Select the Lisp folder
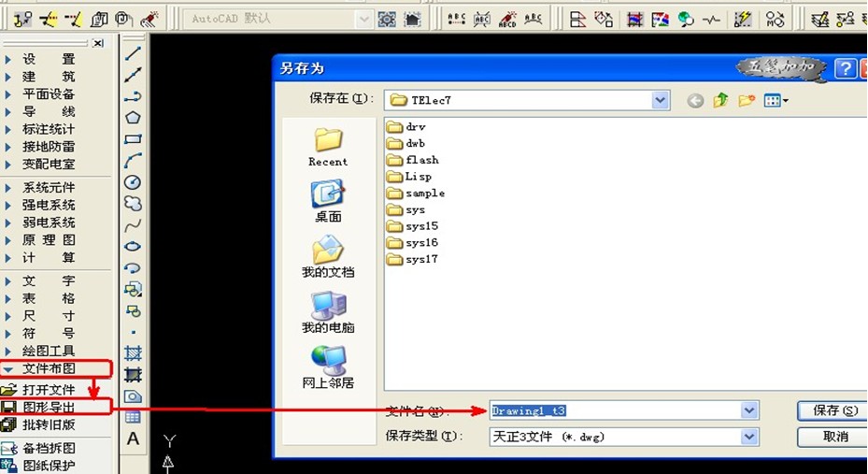The width and height of the screenshot is (868, 474). 409,177
